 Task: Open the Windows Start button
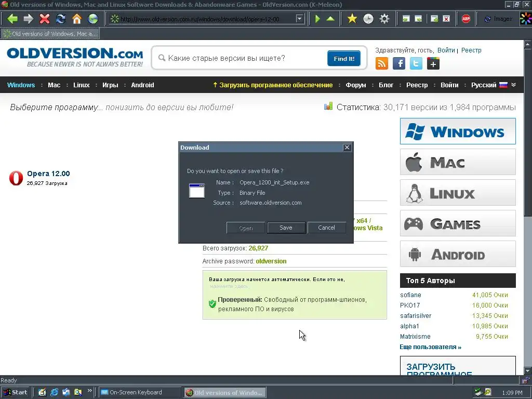[x=15, y=392]
